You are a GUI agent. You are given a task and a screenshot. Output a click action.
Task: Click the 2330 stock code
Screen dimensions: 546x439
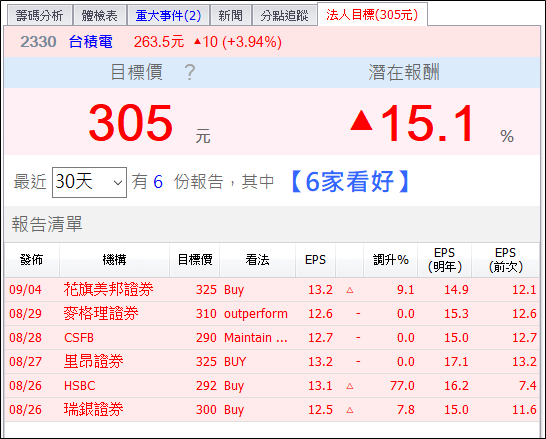(38, 42)
